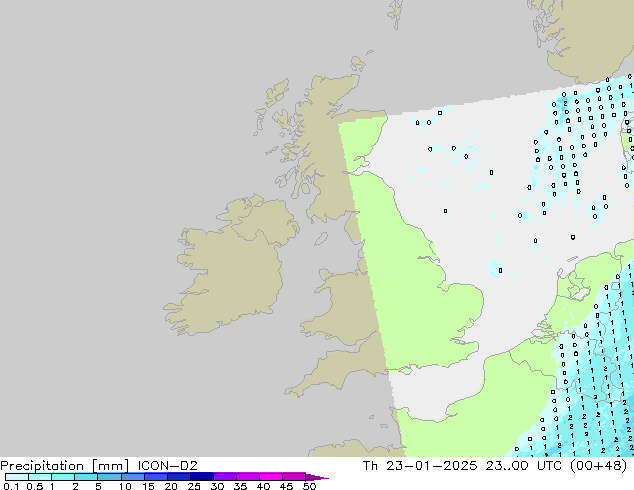Click the 35–40 mm legend color box
Image resolution: width=634 pixels, height=490 pixels.
[x=247, y=477]
